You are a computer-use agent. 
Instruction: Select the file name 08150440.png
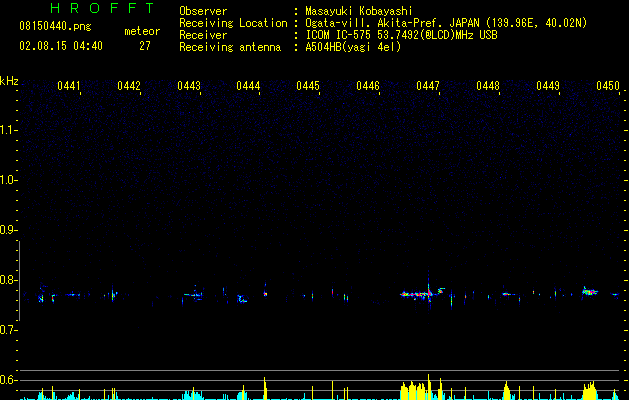point(55,26)
